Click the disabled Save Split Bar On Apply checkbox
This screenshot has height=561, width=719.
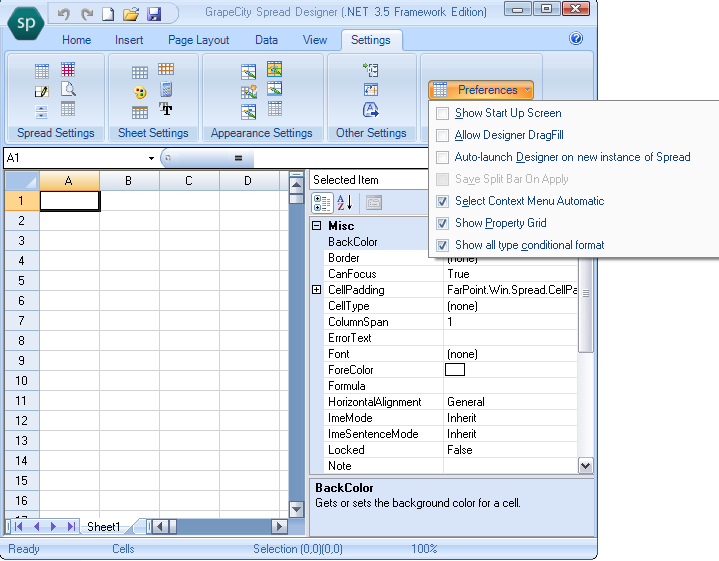click(442, 179)
